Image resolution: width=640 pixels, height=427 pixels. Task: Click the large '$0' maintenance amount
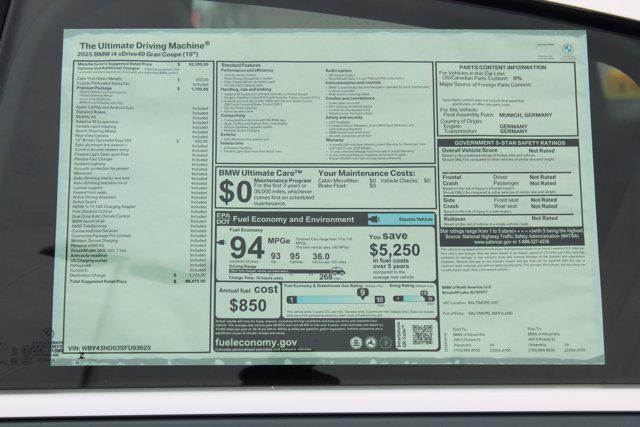click(235, 192)
